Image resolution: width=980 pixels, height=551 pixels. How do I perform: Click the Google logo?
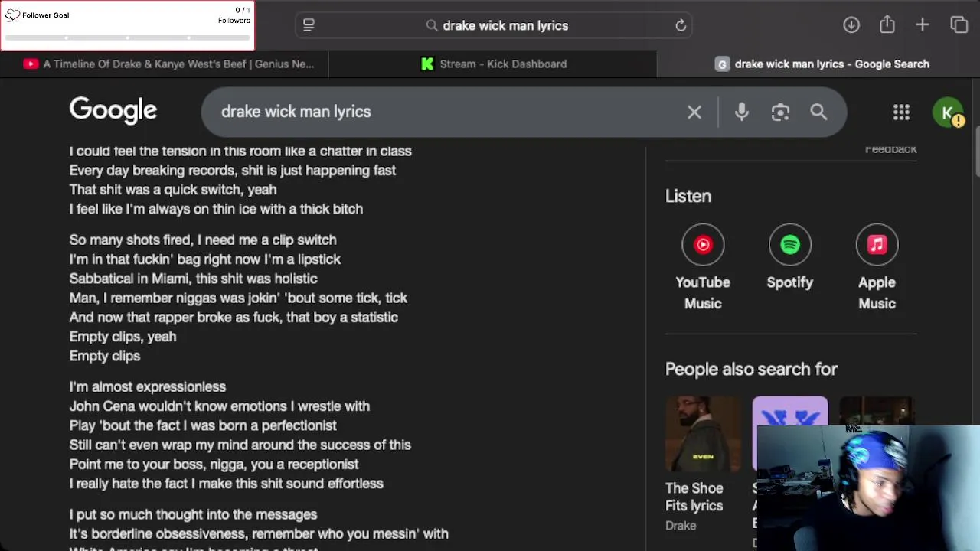pos(113,111)
